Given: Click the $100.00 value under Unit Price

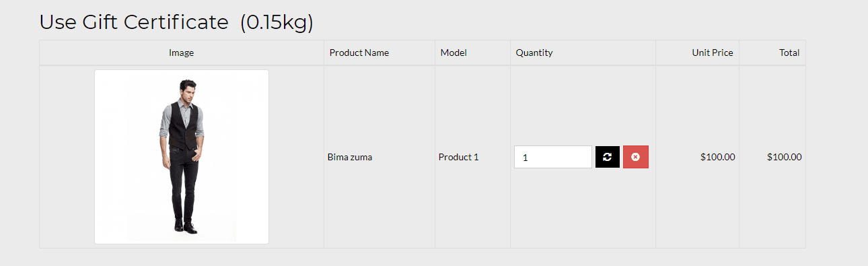Looking at the screenshot, I should point(717,157).
